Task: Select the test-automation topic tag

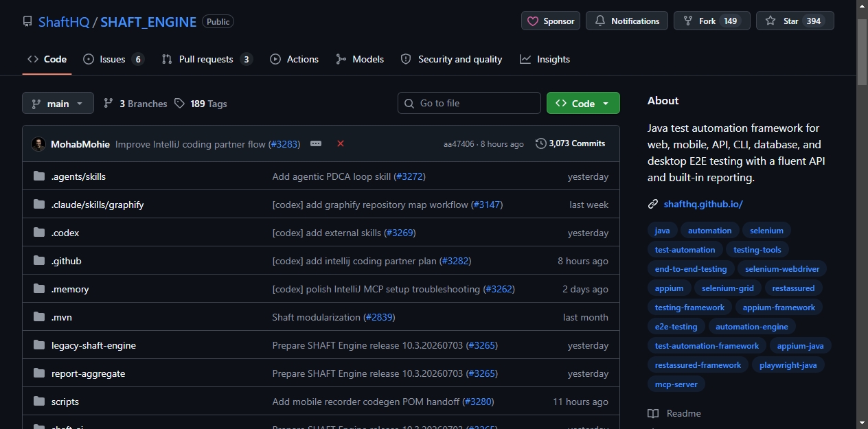Action: point(685,250)
